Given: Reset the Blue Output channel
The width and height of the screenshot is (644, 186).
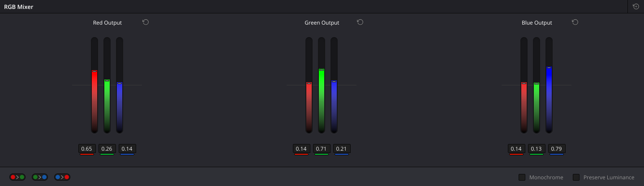Looking at the screenshot, I should tap(575, 22).
